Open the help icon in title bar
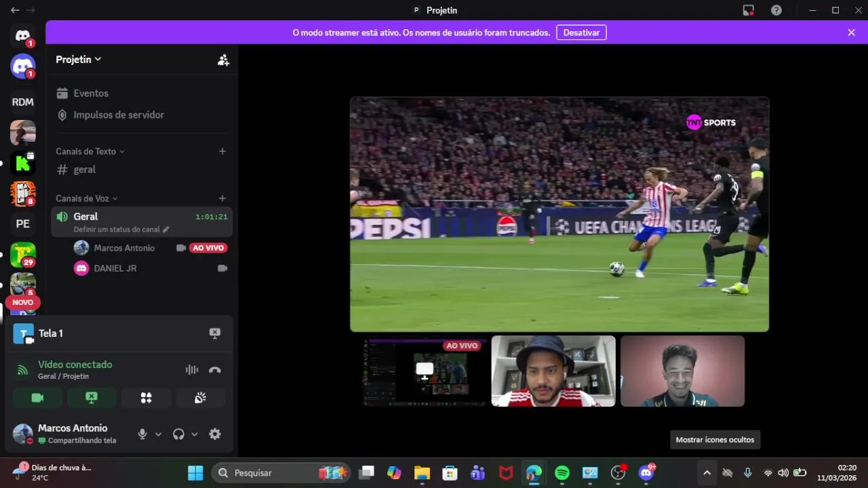 click(x=776, y=10)
